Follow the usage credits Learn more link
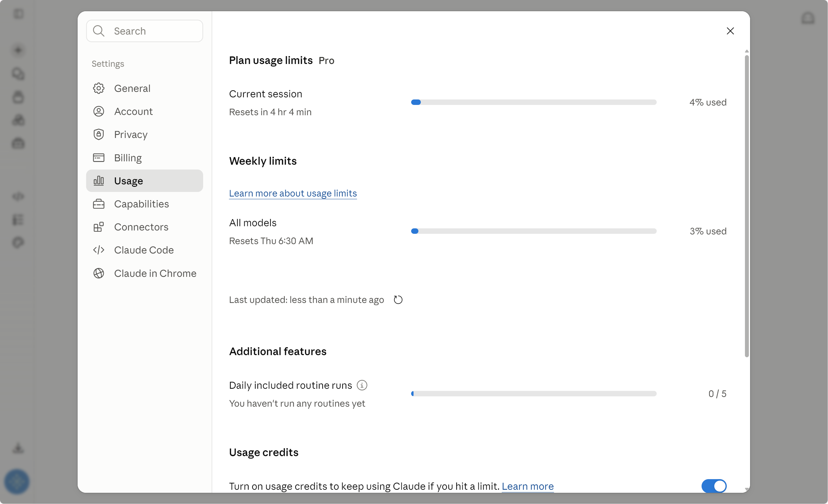Image resolution: width=828 pixels, height=504 pixels. (528, 486)
